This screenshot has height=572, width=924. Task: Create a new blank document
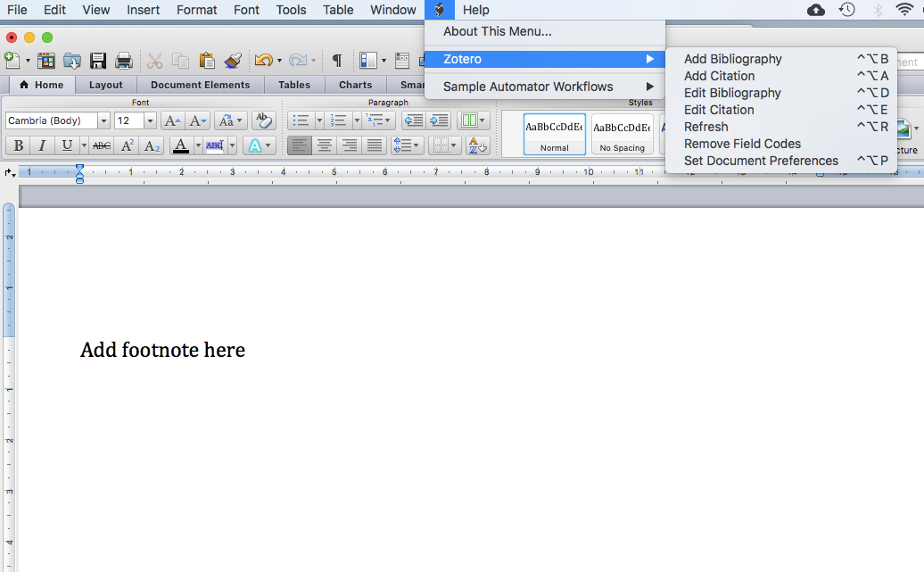click(x=12, y=60)
